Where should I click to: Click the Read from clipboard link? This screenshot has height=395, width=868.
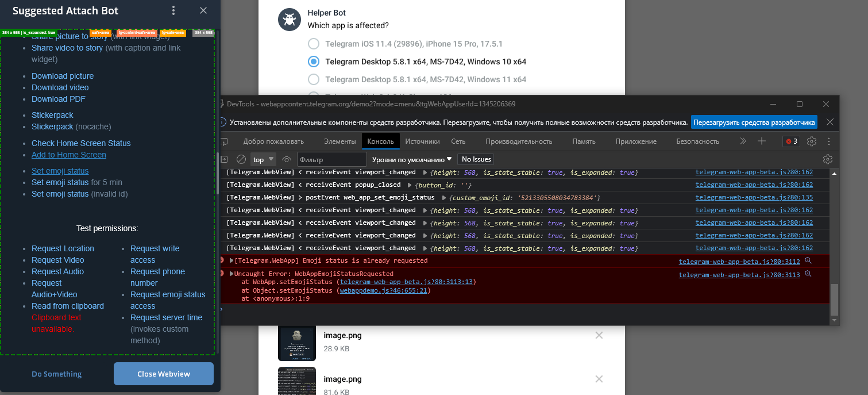(x=68, y=306)
